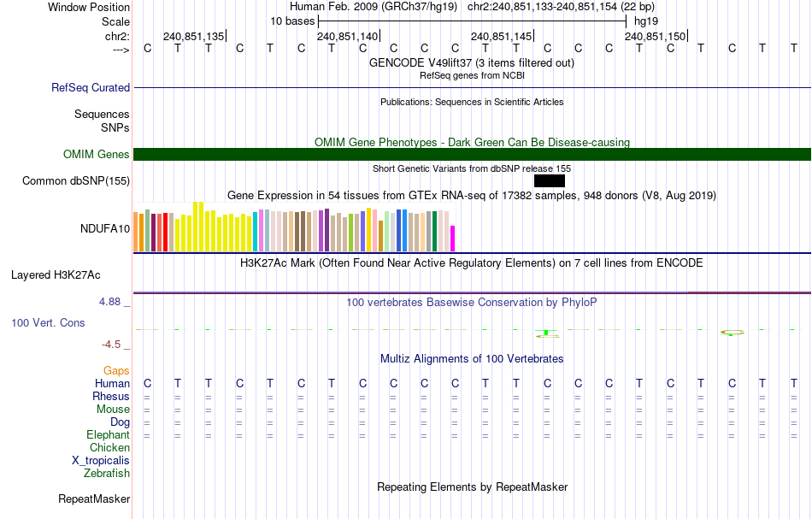Screen dimensions: 812x519
Task: Select the black dbSNP variant block
Action: tap(550, 180)
